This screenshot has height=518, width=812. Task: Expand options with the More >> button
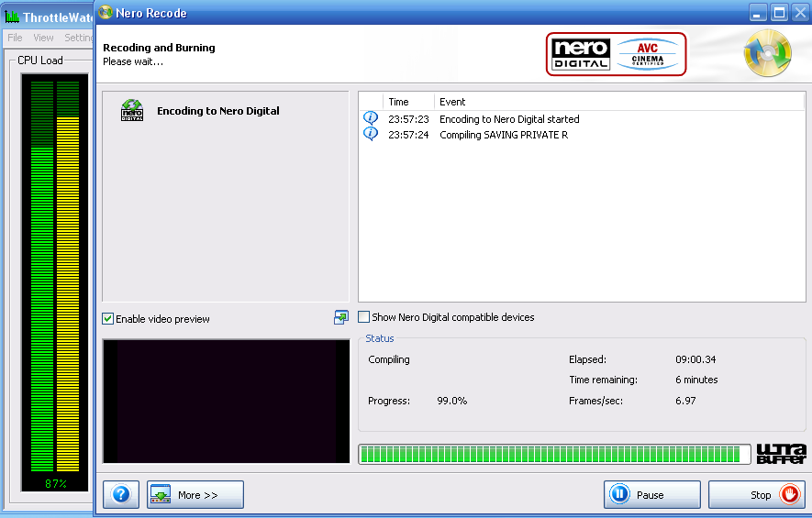195,495
